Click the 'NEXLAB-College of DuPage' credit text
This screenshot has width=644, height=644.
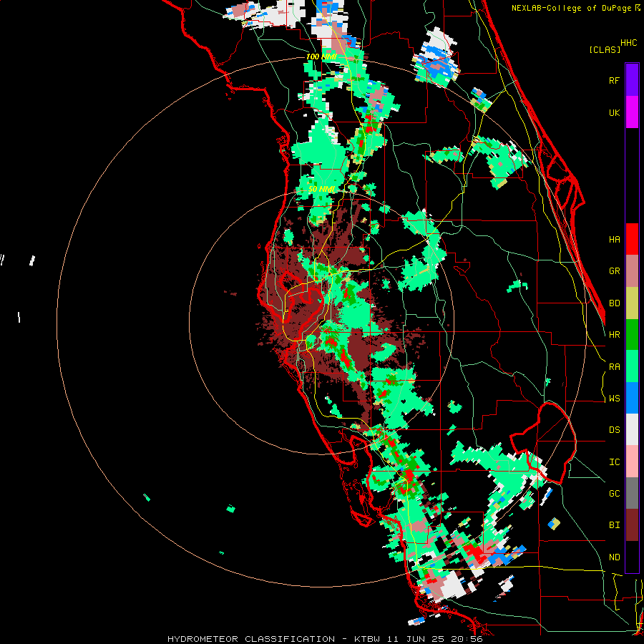click(572, 8)
